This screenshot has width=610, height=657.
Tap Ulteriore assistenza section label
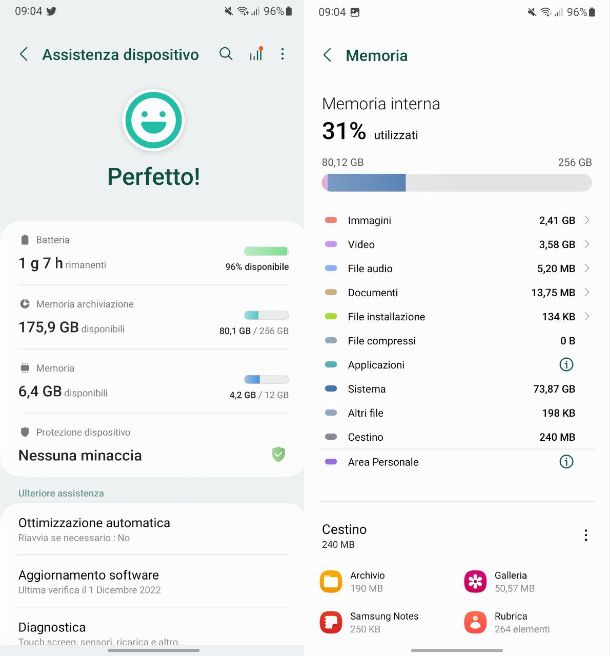pyautogui.click(x=61, y=493)
